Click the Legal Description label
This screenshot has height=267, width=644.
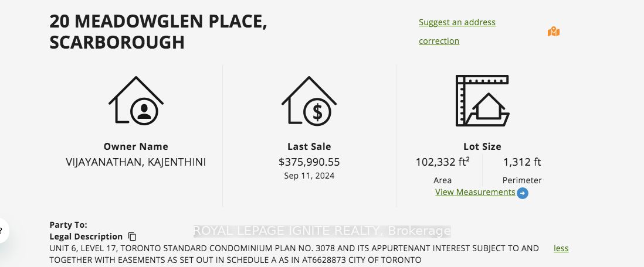[86, 237]
